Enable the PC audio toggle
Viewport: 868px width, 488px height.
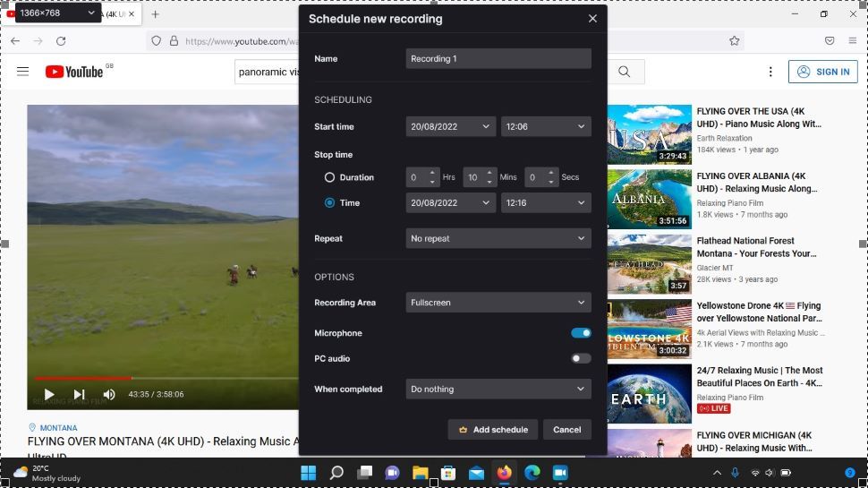[x=581, y=358]
